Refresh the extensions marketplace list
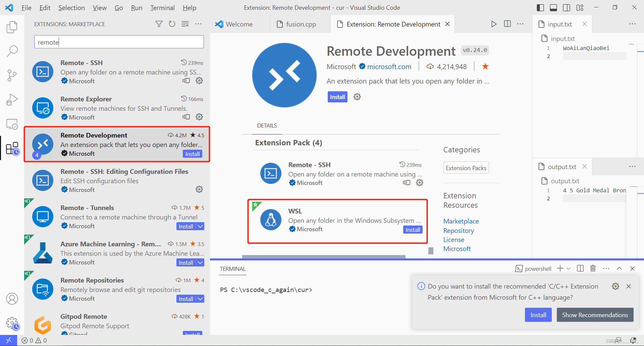Viewport: 644px width, 346px height. pyautogui.click(x=172, y=24)
